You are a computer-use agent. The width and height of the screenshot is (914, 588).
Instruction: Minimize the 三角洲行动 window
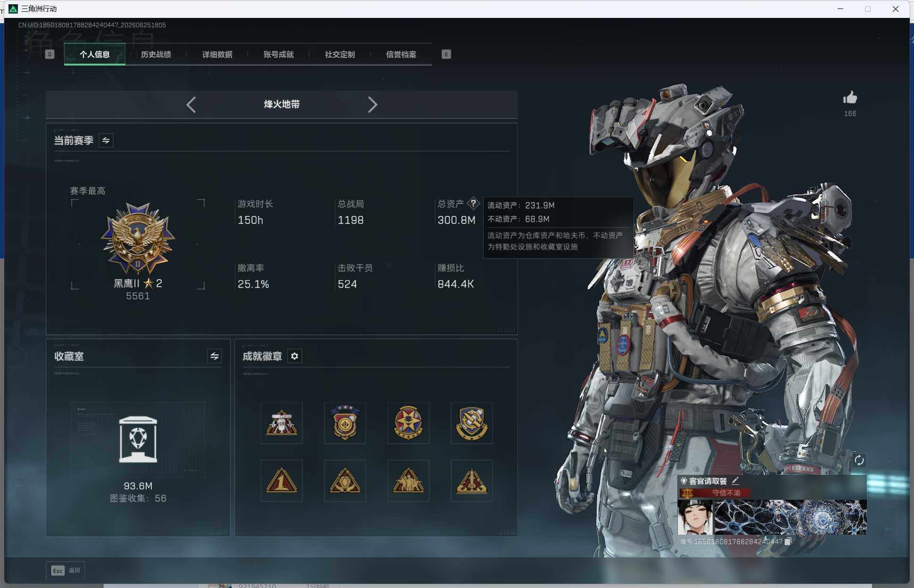coord(840,9)
